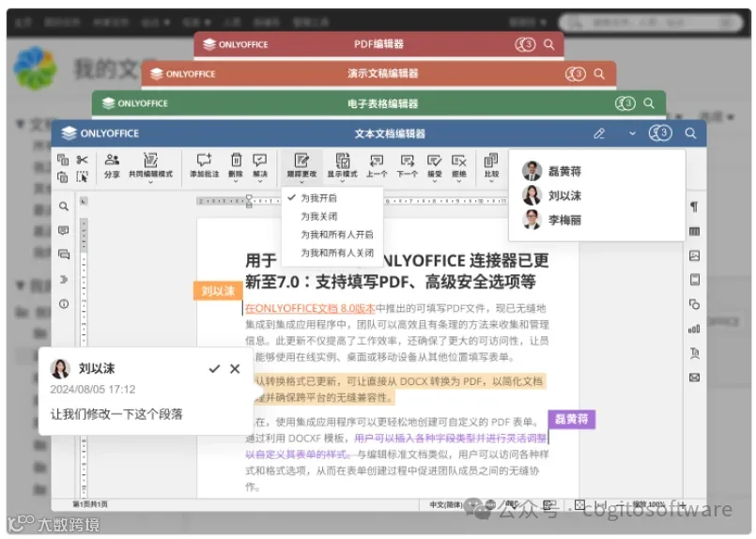Click the users icon in the 电子表格编辑器 window
Image resolution: width=756 pixels, height=539 pixels.
click(x=625, y=103)
